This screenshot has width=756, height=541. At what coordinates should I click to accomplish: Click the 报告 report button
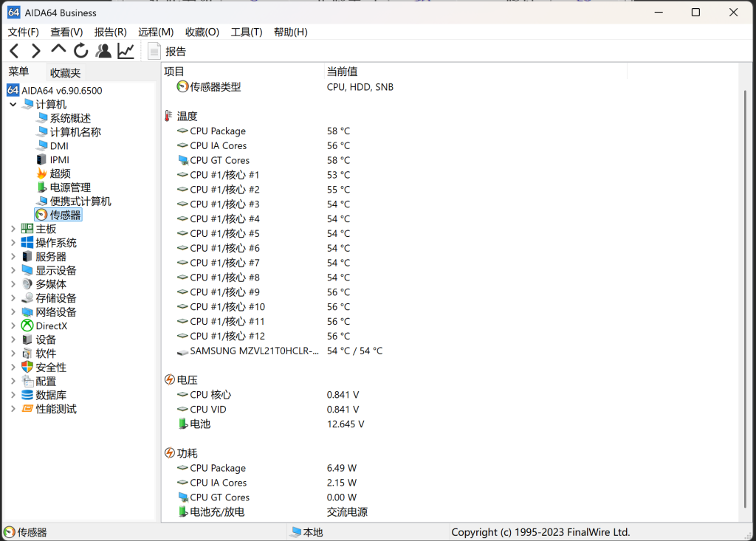point(168,51)
